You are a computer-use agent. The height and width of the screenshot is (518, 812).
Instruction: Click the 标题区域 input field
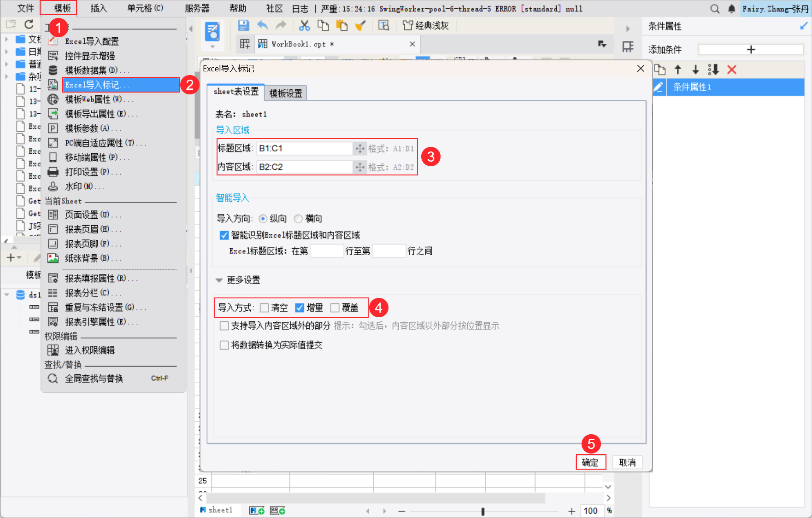pyautogui.click(x=305, y=148)
